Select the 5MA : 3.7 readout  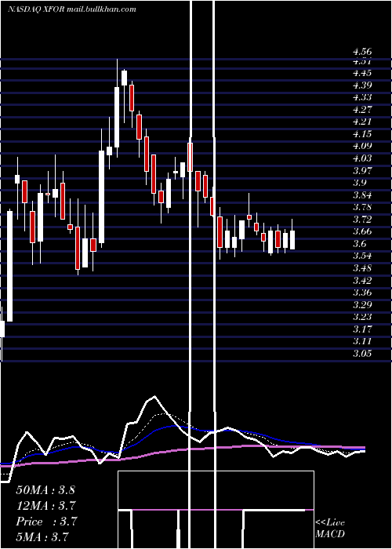[x=42, y=536]
